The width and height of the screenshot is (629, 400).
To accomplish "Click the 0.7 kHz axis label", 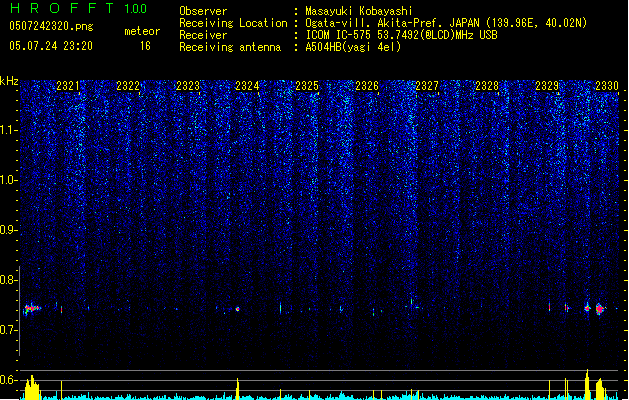I will coord(8,330).
